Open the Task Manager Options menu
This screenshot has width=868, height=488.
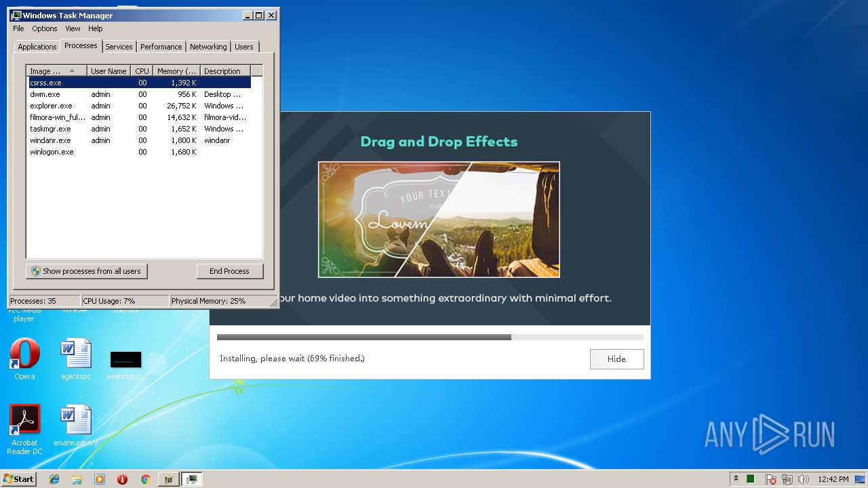tap(45, 28)
